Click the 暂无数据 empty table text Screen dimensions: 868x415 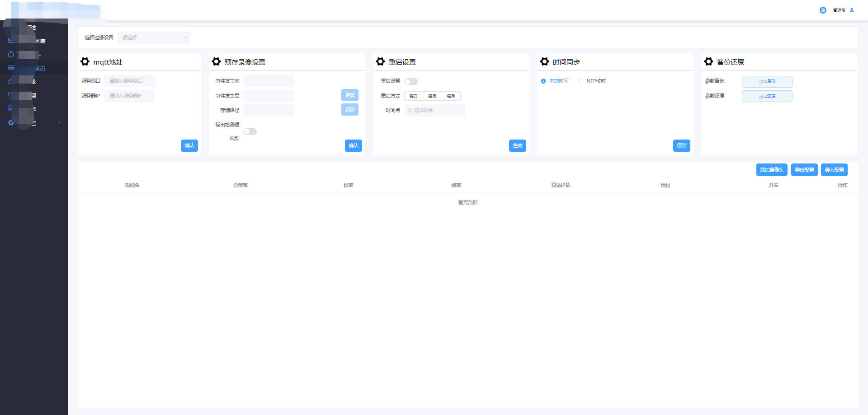point(468,202)
